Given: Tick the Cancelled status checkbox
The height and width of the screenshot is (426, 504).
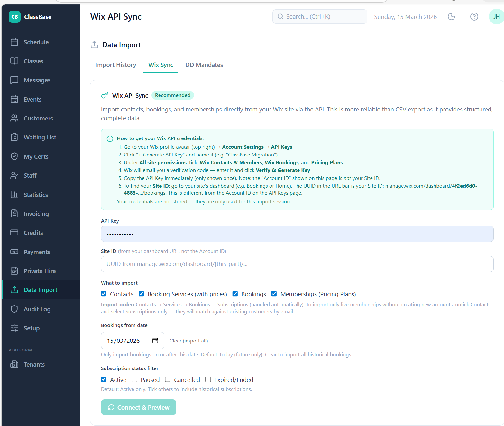Looking at the screenshot, I should click(168, 379).
